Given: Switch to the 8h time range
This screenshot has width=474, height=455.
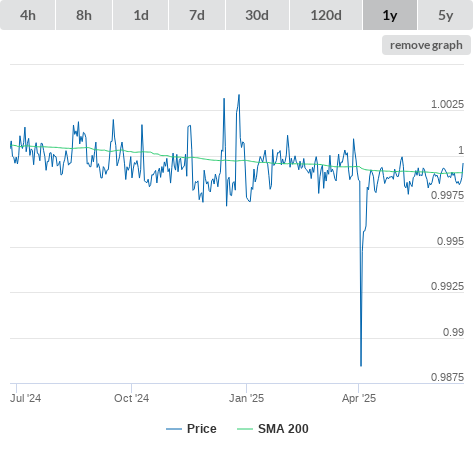Looking at the screenshot, I should [84, 15].
